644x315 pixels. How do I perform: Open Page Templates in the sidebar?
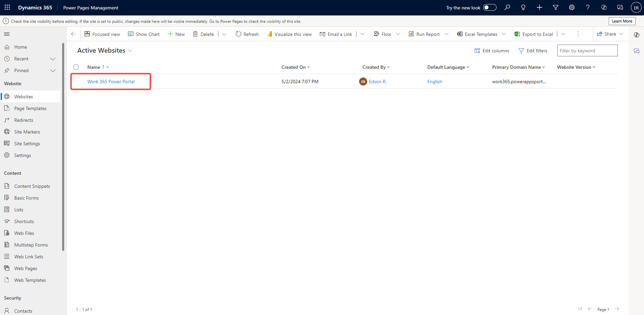pos(31,108)
